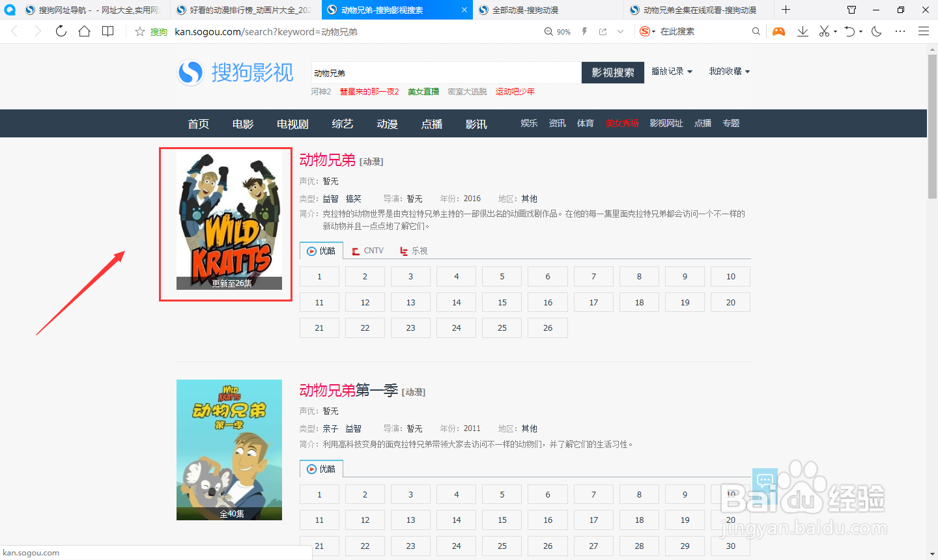Click the 益智 genre tag of 动物兄弟 (2016)
This screenshot has width=938, height=560.
[331, 199]
